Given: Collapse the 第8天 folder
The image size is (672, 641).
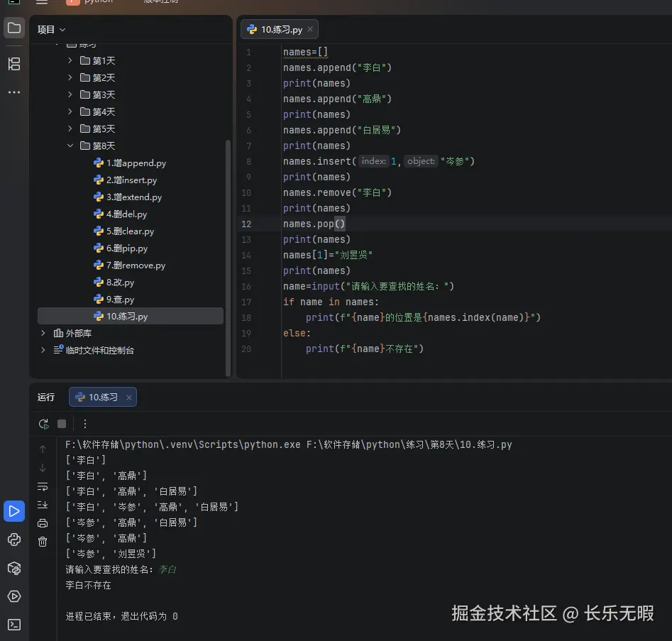Looking at the screenshot, I should point(70,146).
